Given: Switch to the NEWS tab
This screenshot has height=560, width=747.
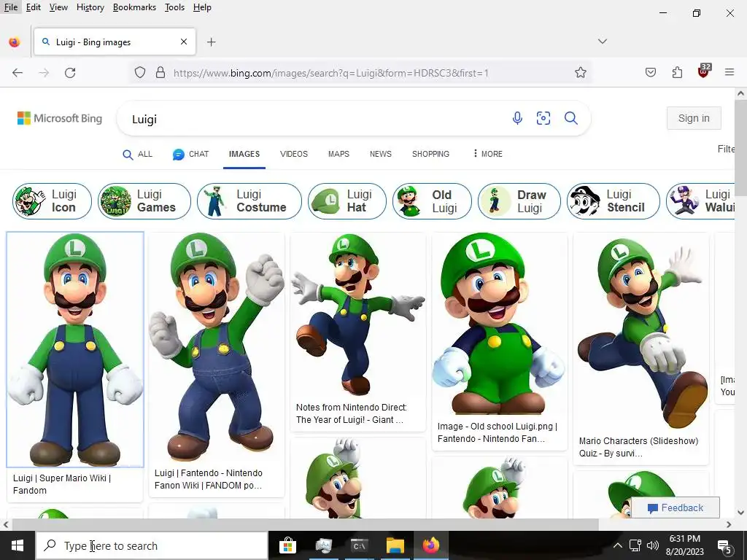Looking at the screenshot, I should pos(381,154).
